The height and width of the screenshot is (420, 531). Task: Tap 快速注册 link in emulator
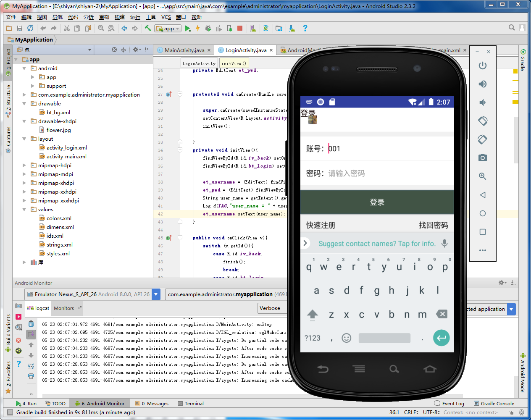click(x=321, y=225)
